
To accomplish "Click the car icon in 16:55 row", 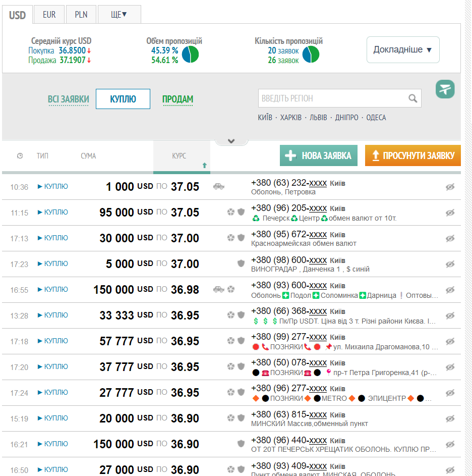I will [x=218, y=289].
